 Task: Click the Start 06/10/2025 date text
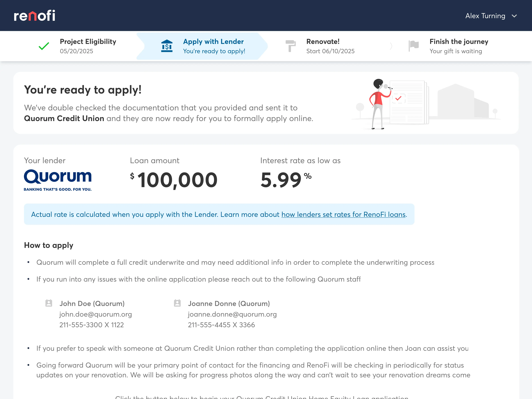point(330,51)
